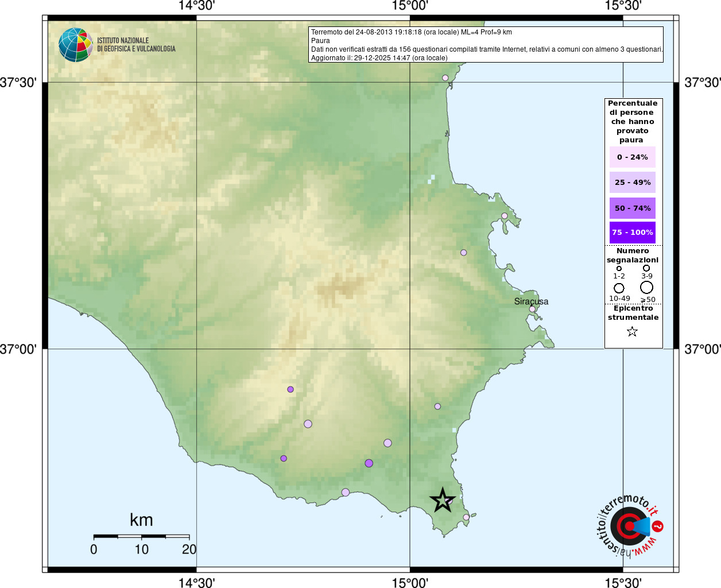
Task: Click the Siracusa city label
Action: [531, 301]
